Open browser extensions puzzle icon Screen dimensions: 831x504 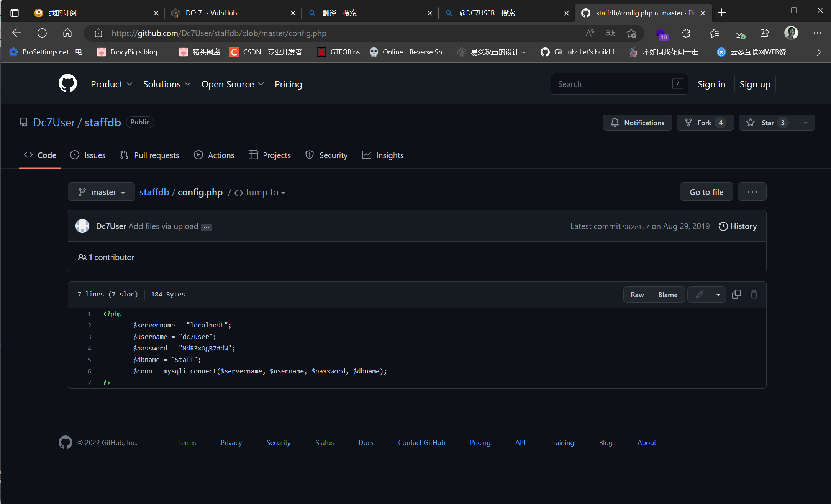(686, 33)
